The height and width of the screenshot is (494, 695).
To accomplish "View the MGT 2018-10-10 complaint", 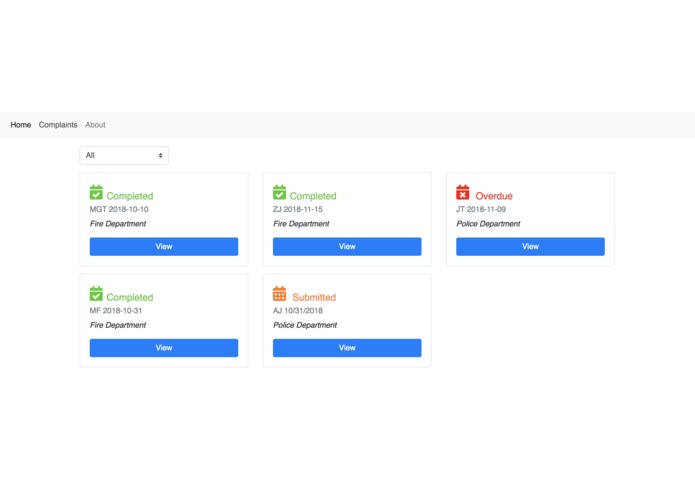I will (x=164, y=246).
